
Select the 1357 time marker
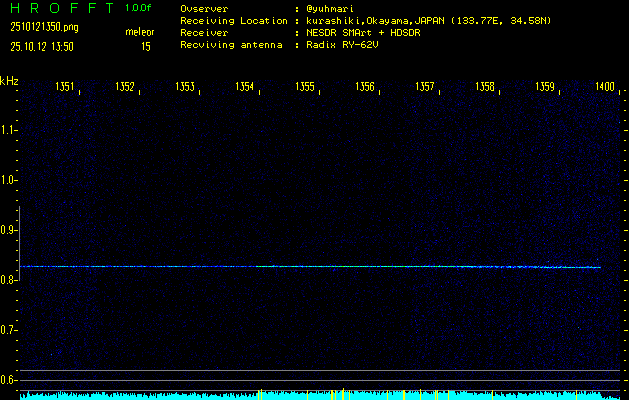click(424, 88)
